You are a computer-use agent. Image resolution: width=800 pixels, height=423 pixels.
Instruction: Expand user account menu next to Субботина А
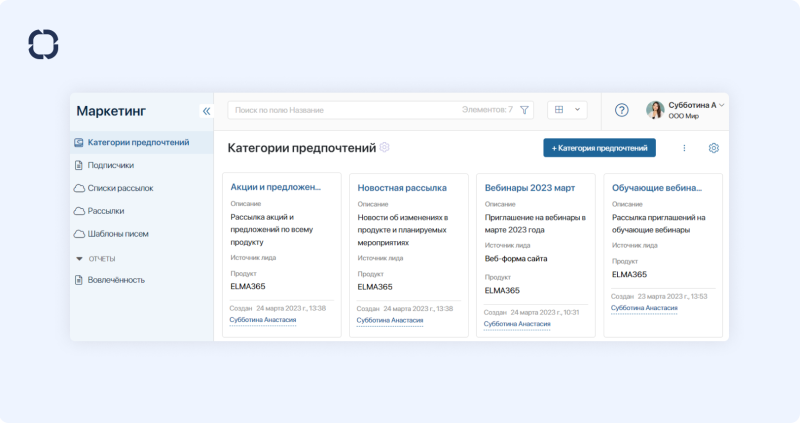pyautogui.click(x=722, y=104)
